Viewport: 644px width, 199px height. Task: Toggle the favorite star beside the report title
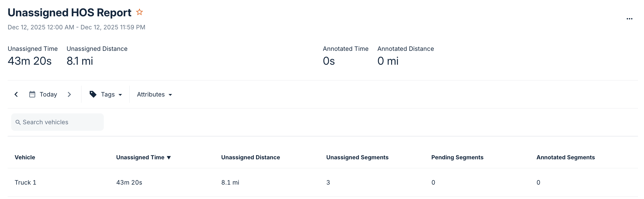tap(139, 12)
